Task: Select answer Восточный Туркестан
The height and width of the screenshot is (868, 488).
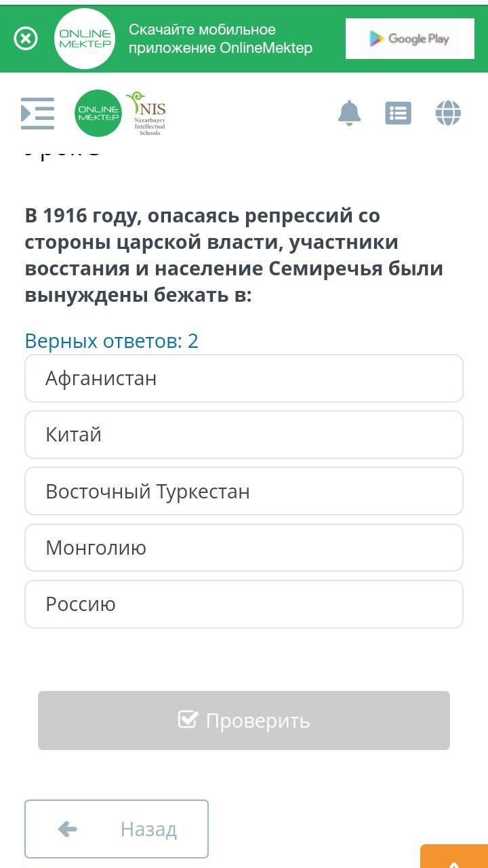Action: 244,491
